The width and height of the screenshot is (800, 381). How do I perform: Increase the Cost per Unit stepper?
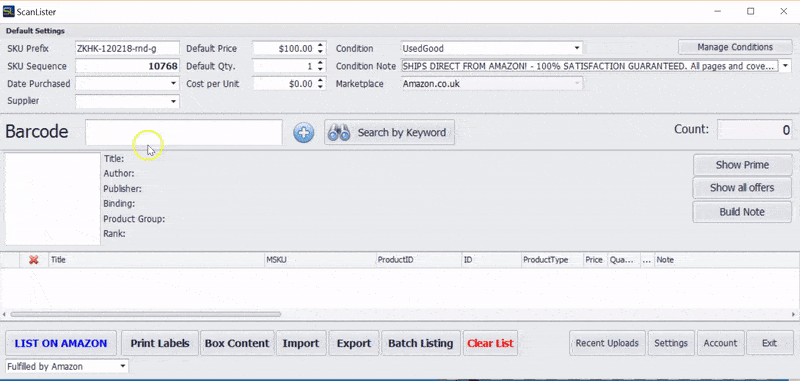coord(320,81)
